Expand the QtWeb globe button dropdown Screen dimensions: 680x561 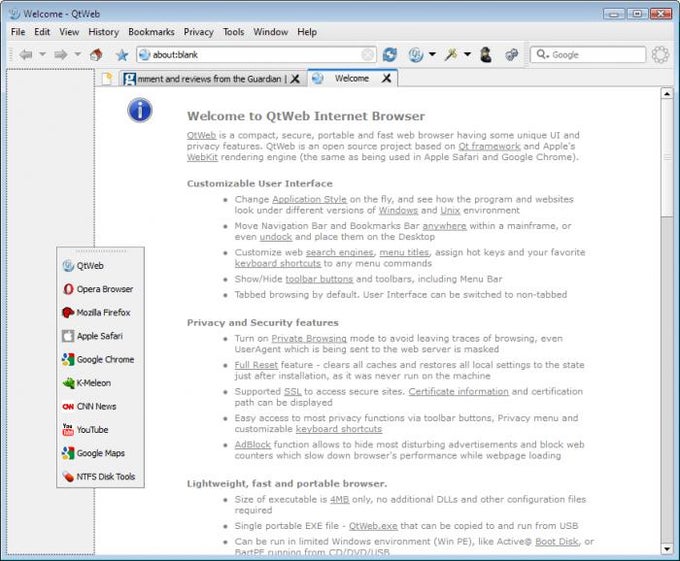(432, 54)
